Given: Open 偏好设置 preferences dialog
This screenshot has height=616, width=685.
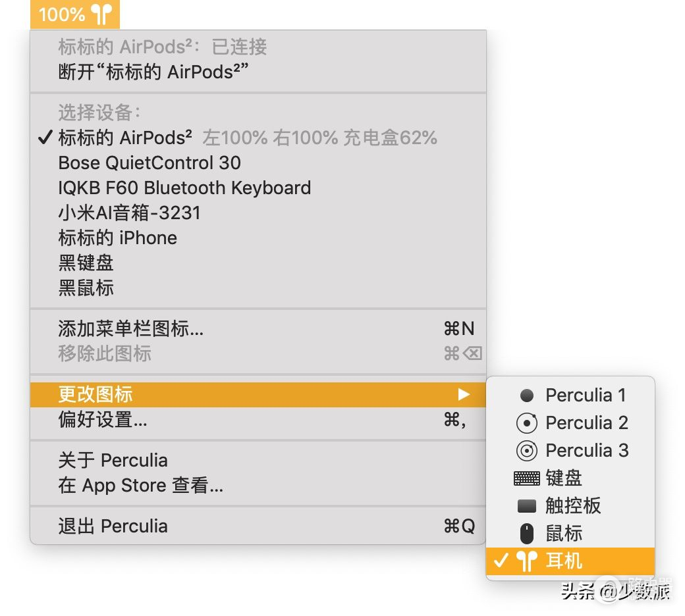Looking at the screenshot, I should tap(103, 420).
